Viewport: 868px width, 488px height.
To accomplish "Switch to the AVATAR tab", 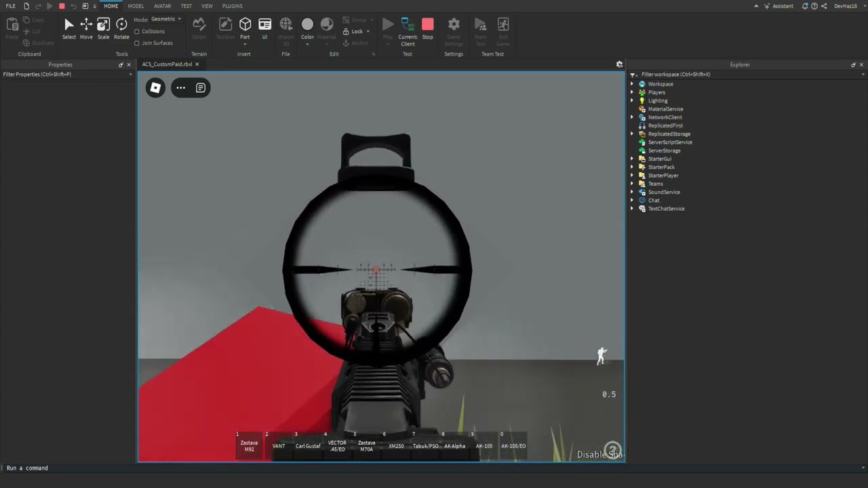I will tap(162, 6).
